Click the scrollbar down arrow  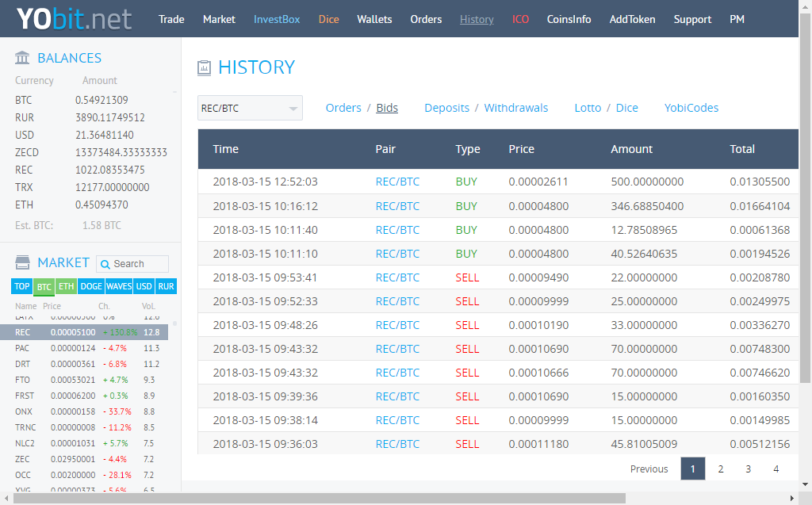[805, 485]
